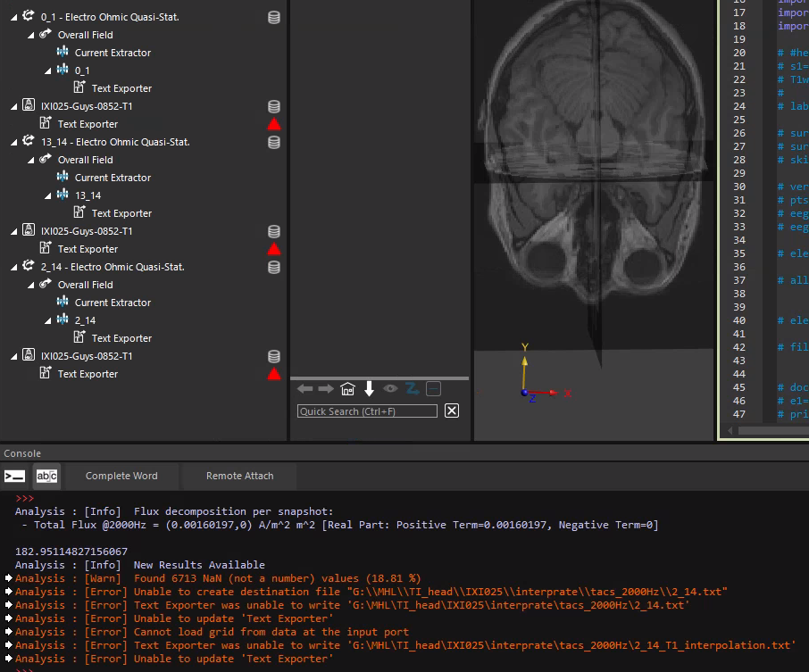Click the sensor icon beside the 2_14 extractor
This screenshot has height=672, width=809.
63,319
